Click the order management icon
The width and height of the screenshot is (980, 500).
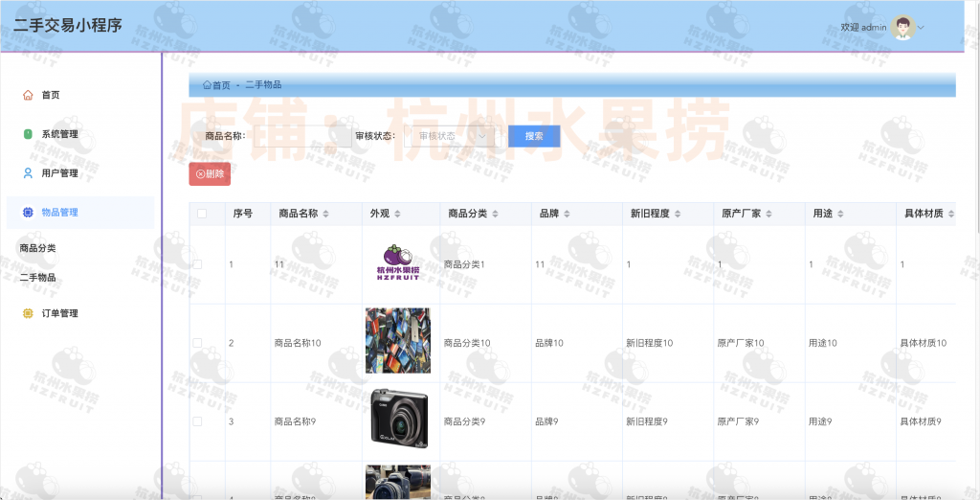[28, 313]
